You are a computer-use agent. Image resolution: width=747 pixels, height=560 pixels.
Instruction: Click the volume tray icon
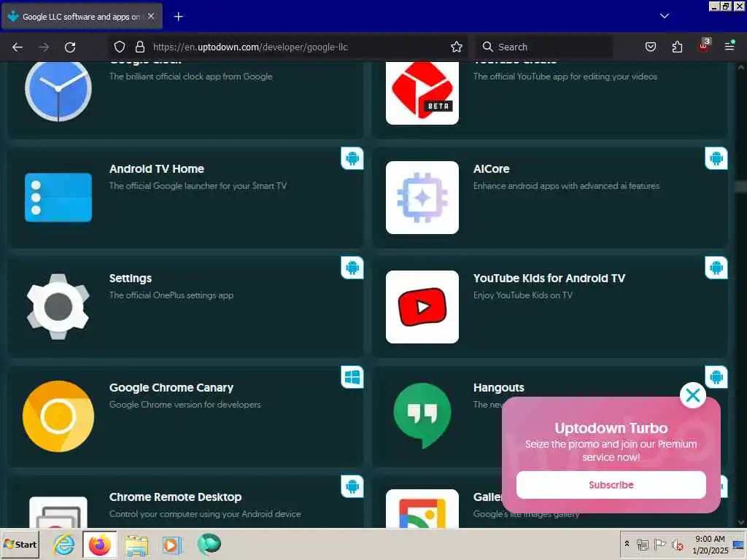point(677,544)
